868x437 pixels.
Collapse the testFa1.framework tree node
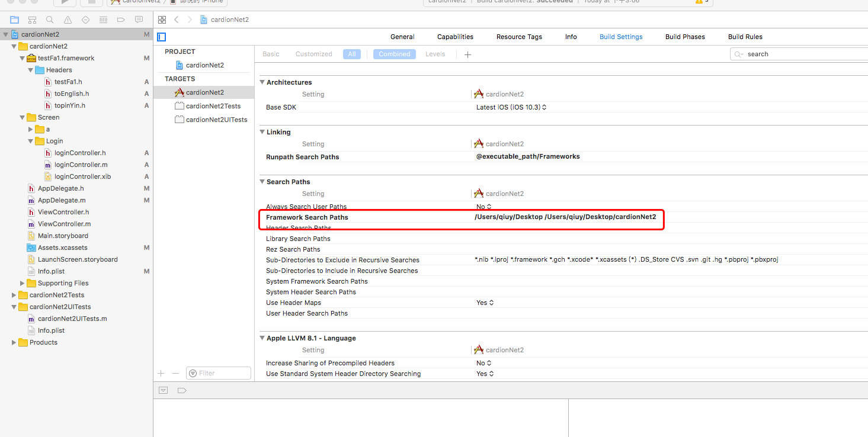tap(23, 58)
